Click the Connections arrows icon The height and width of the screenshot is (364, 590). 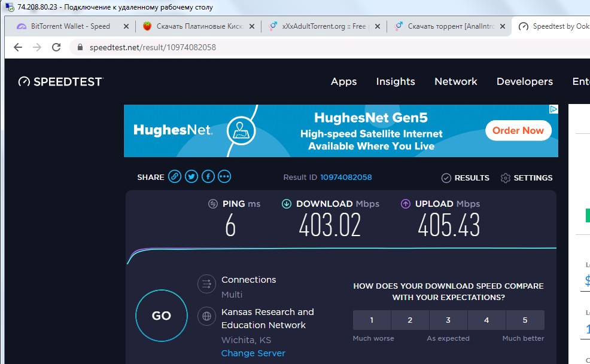206,284
